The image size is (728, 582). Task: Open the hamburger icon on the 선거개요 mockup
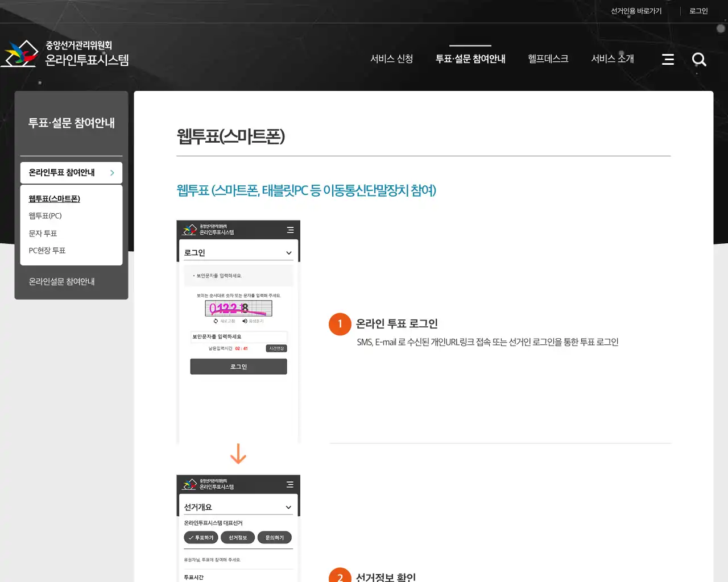[x=291, y=485]
